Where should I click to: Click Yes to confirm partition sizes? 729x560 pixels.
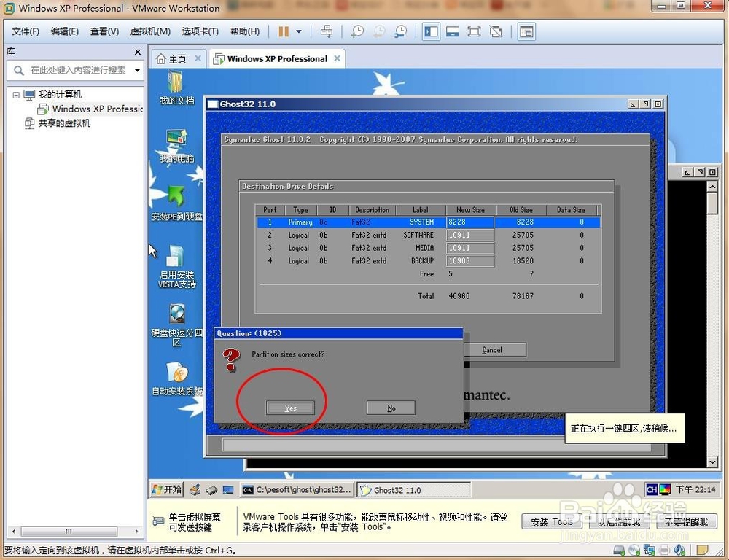(x=291, y=408)
